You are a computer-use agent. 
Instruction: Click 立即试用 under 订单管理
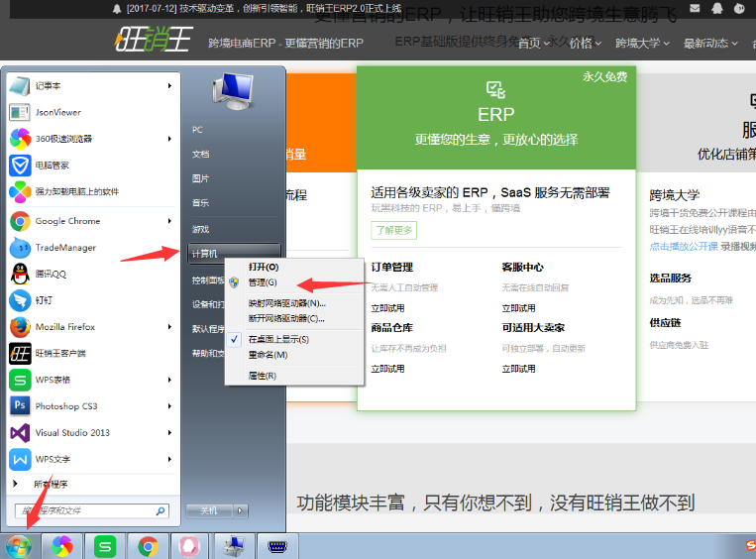tap(387, 308)
